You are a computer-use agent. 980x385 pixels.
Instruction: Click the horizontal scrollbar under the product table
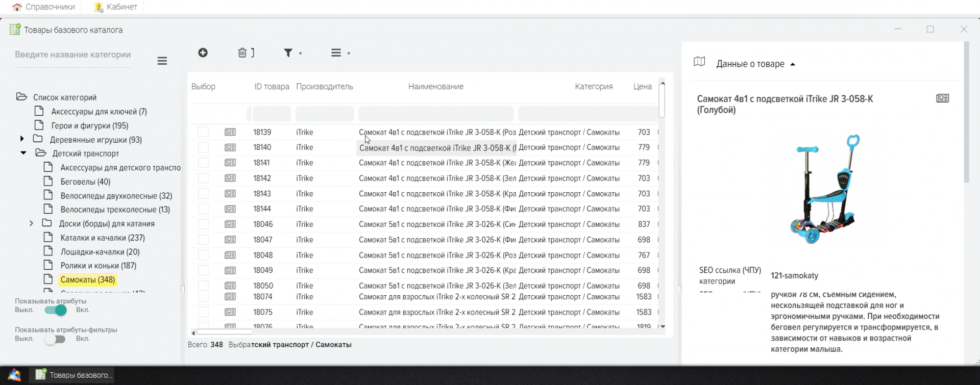pos(357,332)
